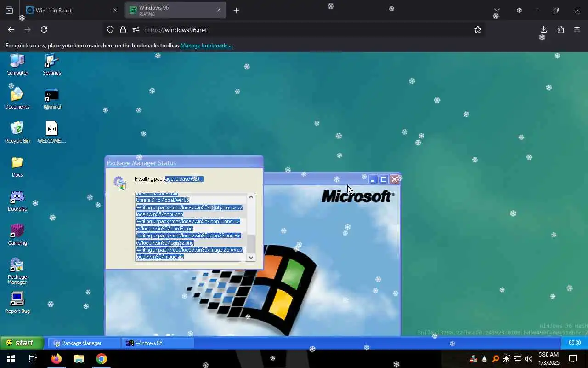The height and width of the screenshot is (368, 588).
Task: Launch the Doordisc desktop icon
Action: point(17,201)
